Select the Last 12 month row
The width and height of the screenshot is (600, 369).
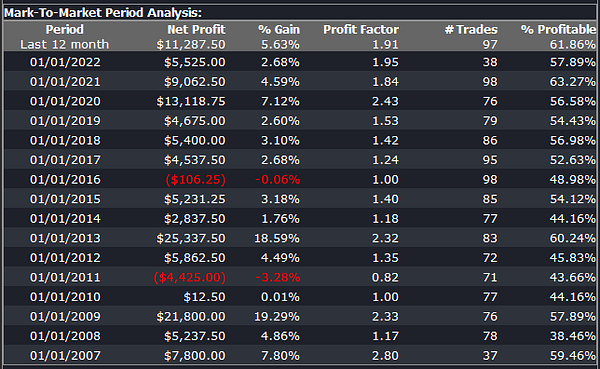pos(300,44)
